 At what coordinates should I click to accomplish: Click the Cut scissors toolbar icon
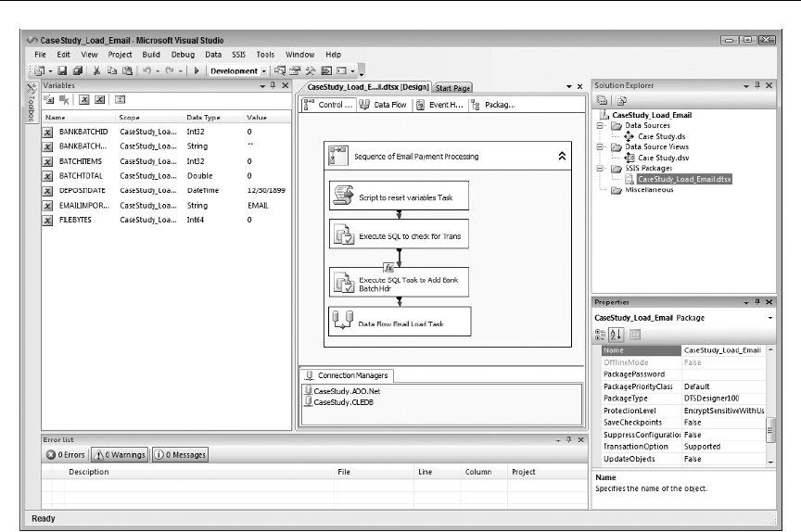tap(96, 71)
